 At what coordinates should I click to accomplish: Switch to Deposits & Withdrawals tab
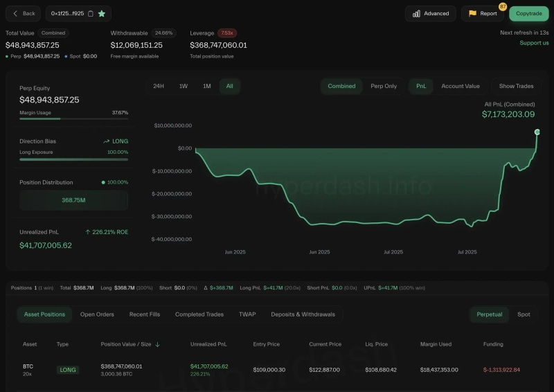point(303,314)
